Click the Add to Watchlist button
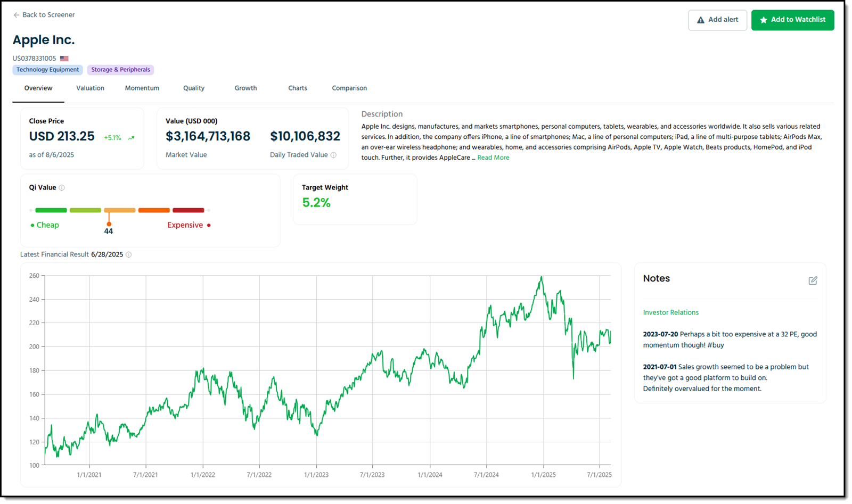The image size is (852, 504). point(792,20)
